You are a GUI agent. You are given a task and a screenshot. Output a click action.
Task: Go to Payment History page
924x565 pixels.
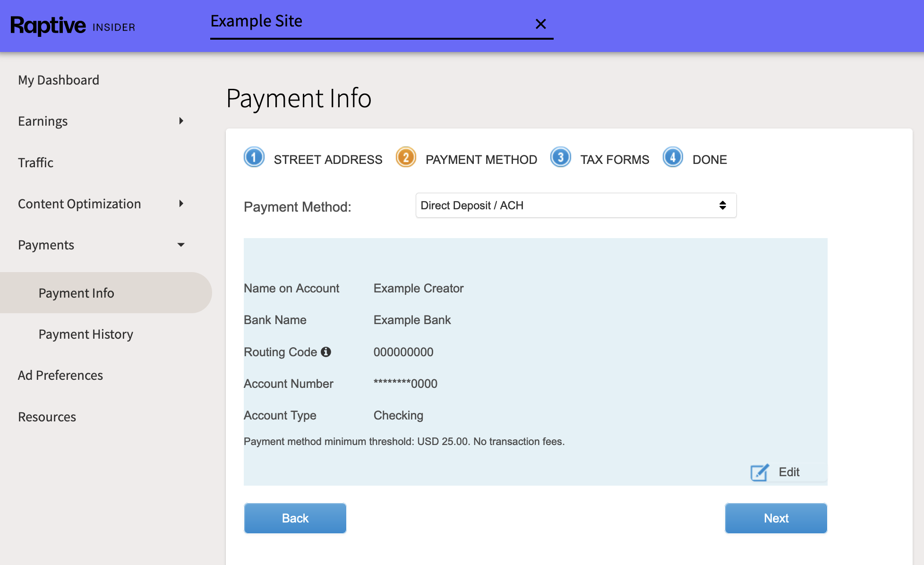86,334
